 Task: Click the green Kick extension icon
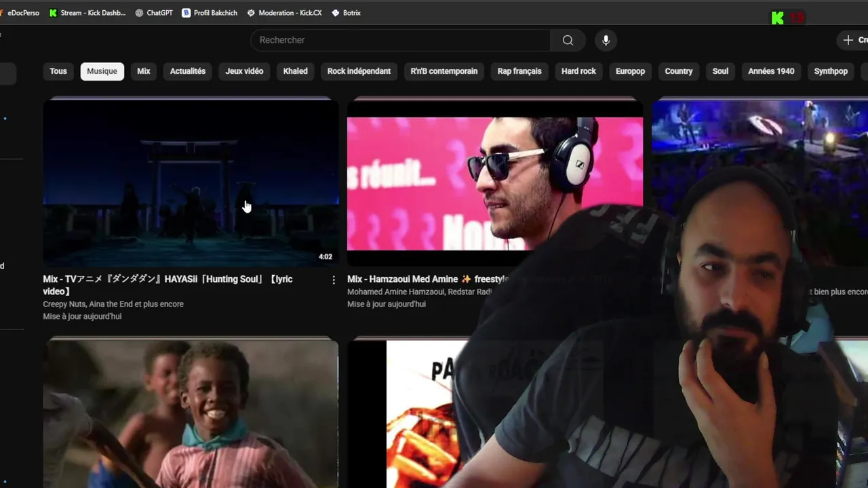pyautogui.click(x=778, y=18)
